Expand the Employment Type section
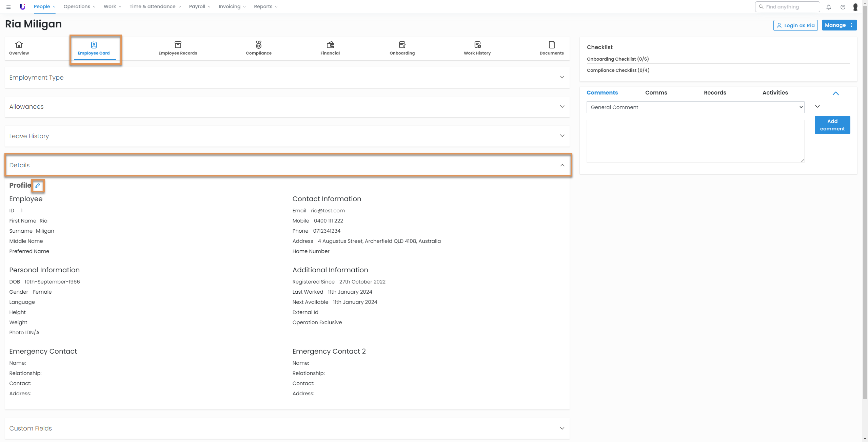 point(562,77)
